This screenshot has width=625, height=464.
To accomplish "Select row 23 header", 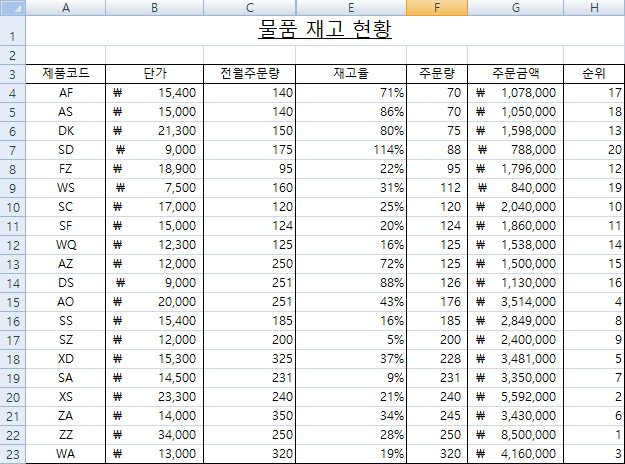I will [x=13, y=454].
